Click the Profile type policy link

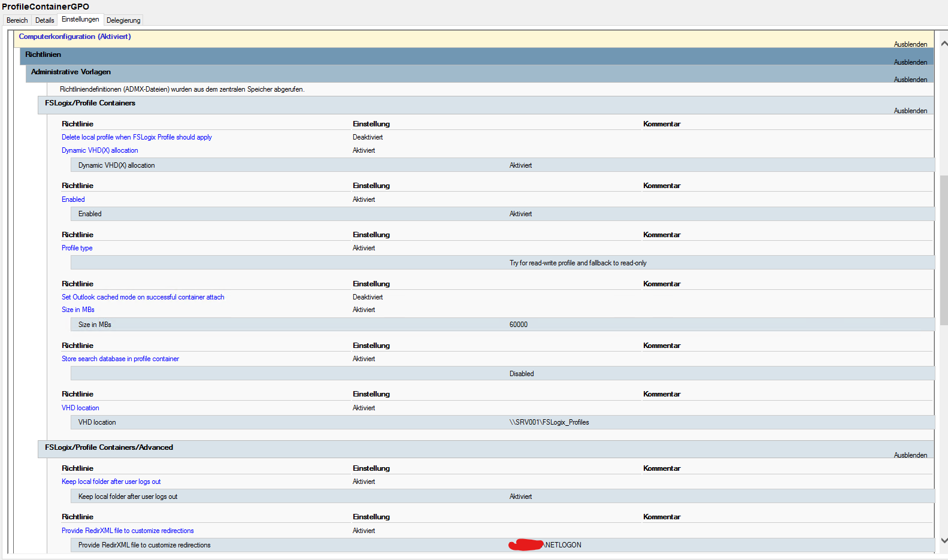77,248
